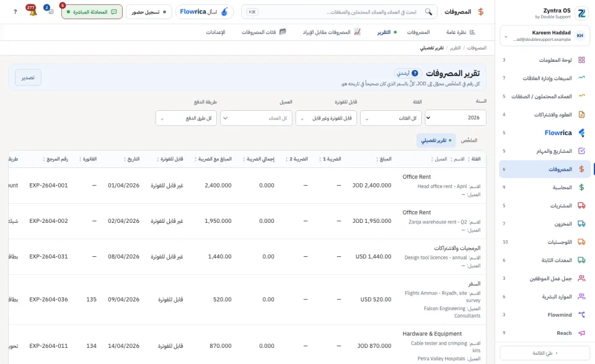Expand كل طرق الدفع payment method dropdown
The image size is (595, 364).
(x=187, y=118)
